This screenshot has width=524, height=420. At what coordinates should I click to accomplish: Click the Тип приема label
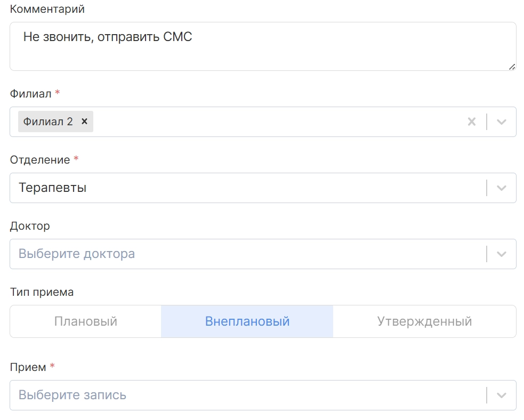pos(42,292)
